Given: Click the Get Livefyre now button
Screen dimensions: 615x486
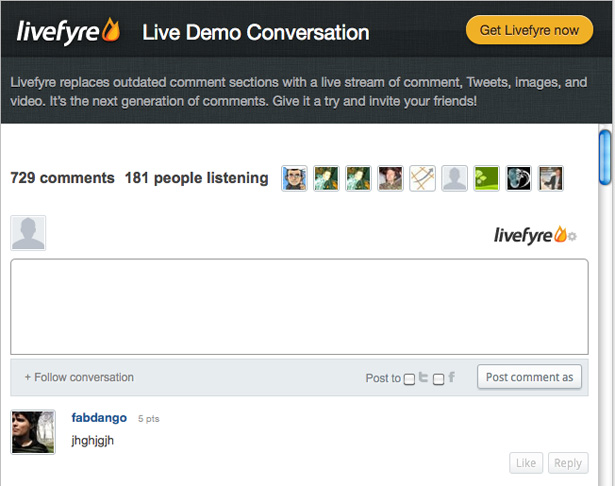Looking at the screenshot, I should click(529, 30).
